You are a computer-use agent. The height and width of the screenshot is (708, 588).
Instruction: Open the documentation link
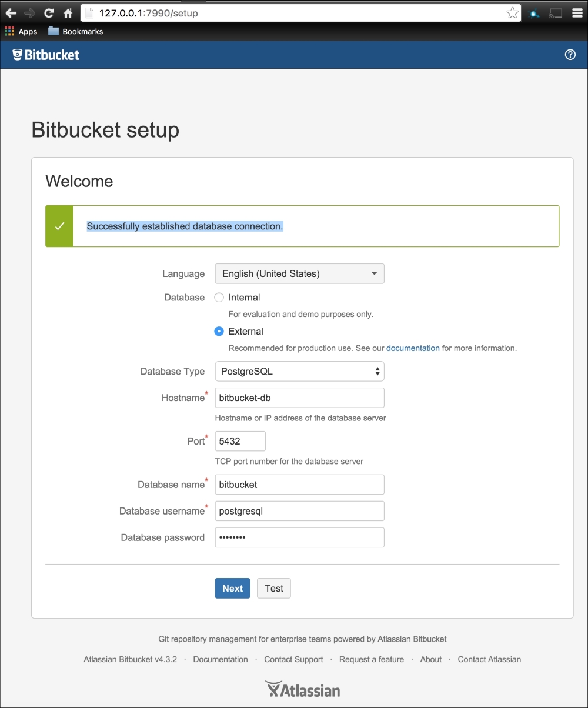[413, 348]
